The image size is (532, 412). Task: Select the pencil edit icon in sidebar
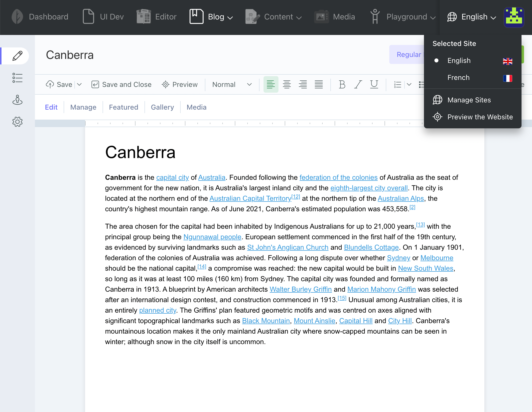tap(17, 56)
